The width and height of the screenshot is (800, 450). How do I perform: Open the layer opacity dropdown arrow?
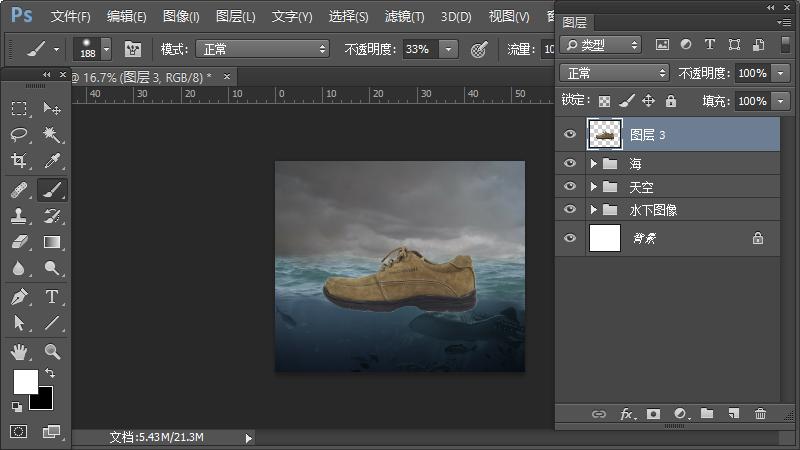tap(781, 73)
